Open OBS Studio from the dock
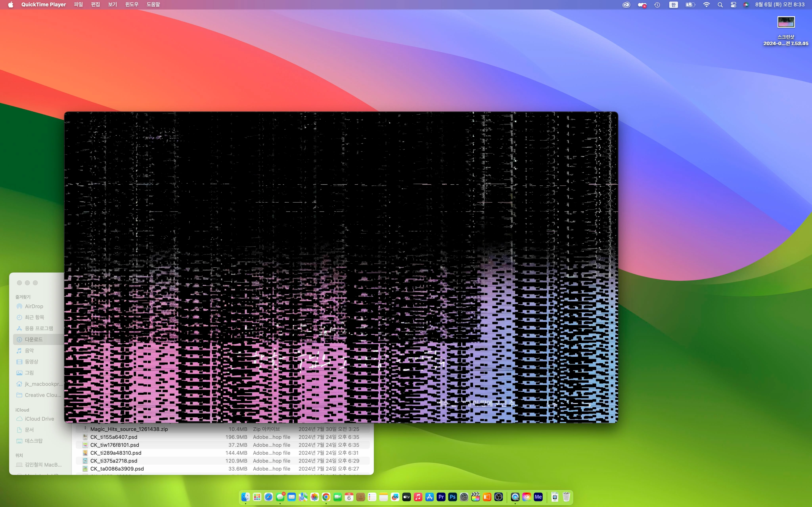 [499, 497]
